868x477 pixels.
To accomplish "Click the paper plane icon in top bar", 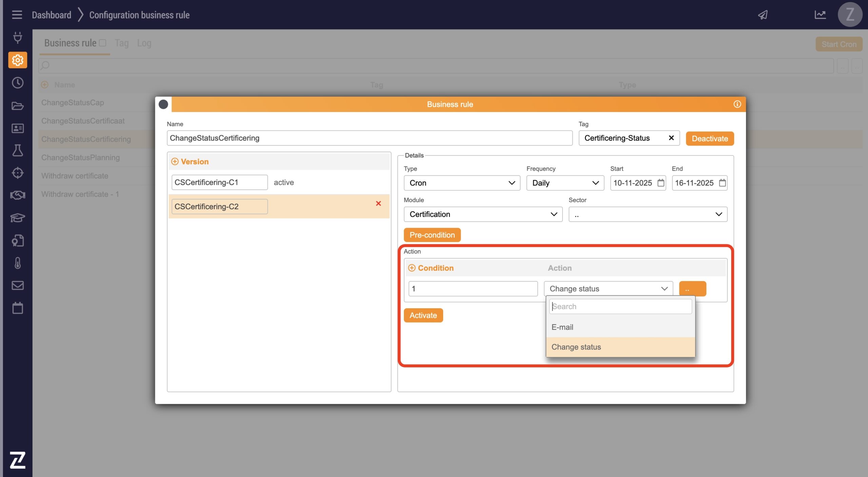I will (763, 15).
